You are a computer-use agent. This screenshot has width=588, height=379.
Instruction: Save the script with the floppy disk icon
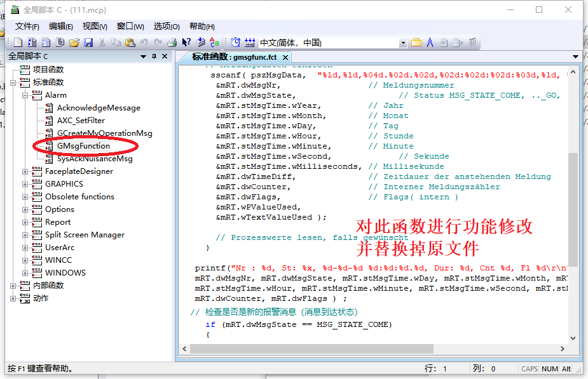click(x=88, y=43)
